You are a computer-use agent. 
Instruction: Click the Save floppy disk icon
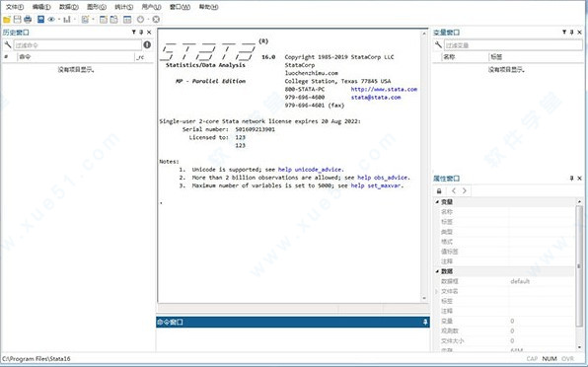[17, 20]
